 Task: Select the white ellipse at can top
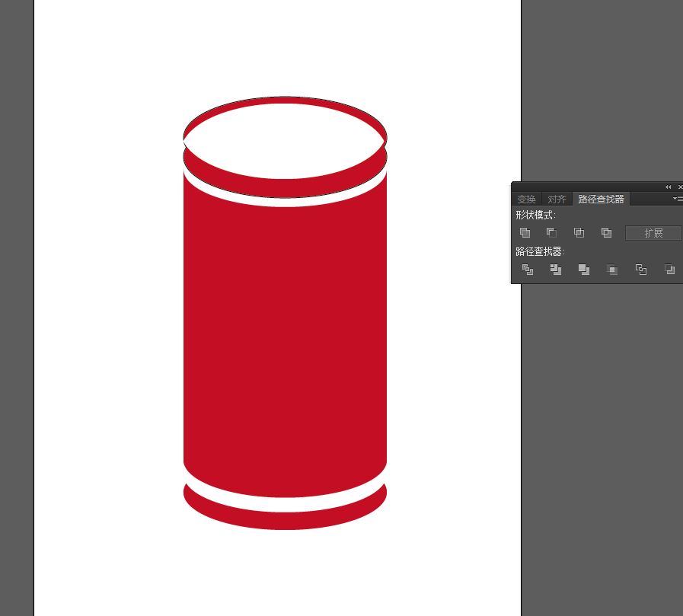(285, 141)
